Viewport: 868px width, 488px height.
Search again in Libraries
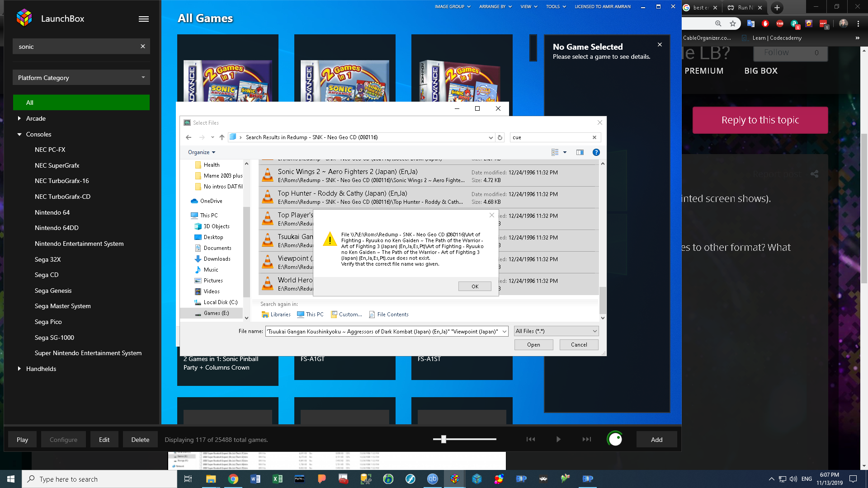pos(276,314)
